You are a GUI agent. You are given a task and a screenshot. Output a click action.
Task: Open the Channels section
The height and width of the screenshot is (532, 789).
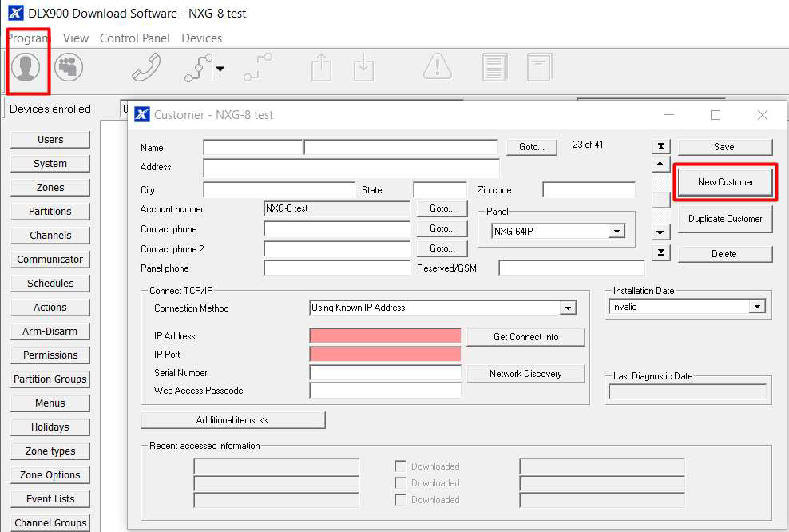tap(50, 236)
